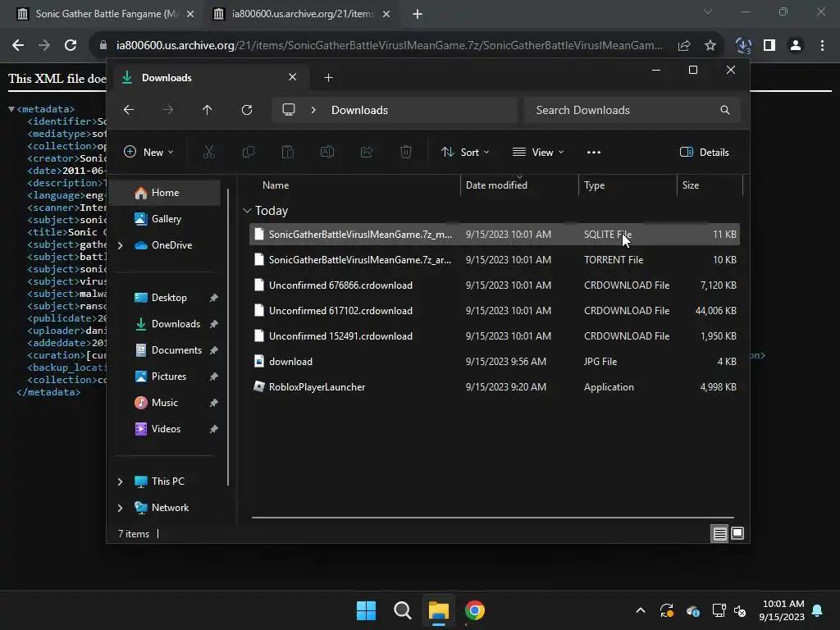
Task: Open the New dropdown menu
Action: pos(148,152)
